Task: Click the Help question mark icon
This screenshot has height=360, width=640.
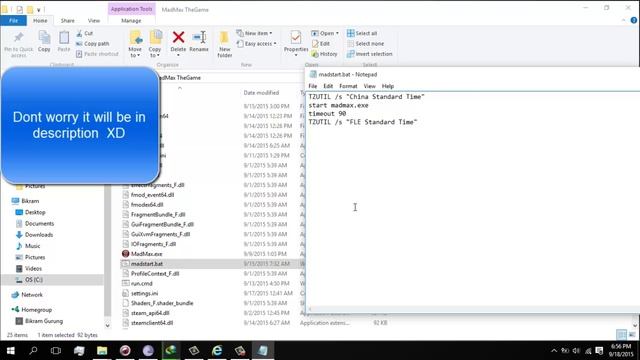Action: (x=634, y=20)
